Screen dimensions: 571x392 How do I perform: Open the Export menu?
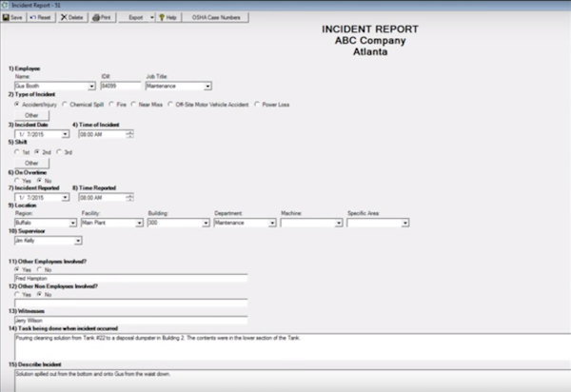[134, 17]
